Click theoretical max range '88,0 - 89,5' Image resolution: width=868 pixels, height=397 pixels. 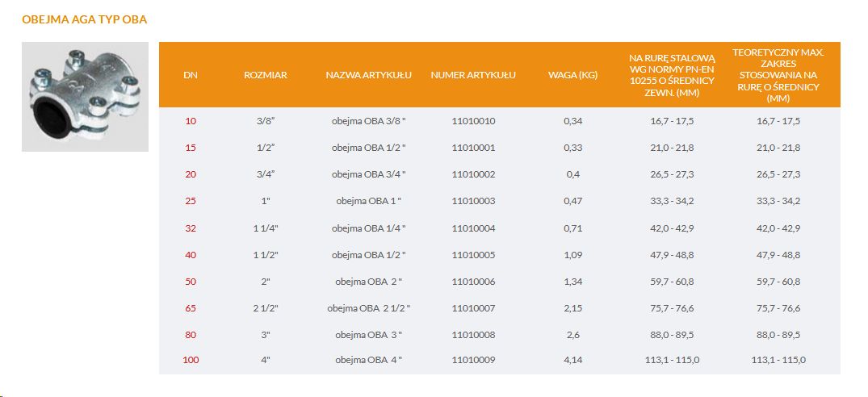[778, 335]
